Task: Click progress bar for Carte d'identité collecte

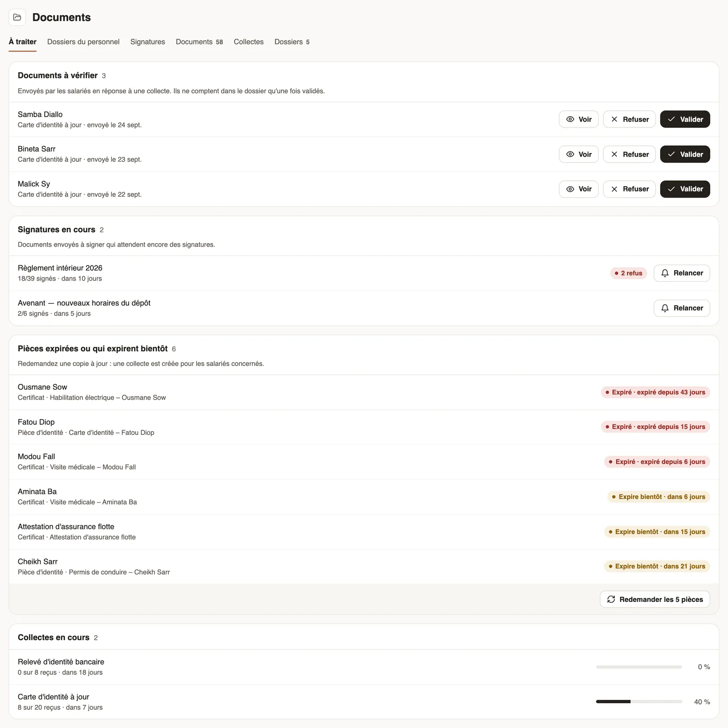Action: [639, 702]
